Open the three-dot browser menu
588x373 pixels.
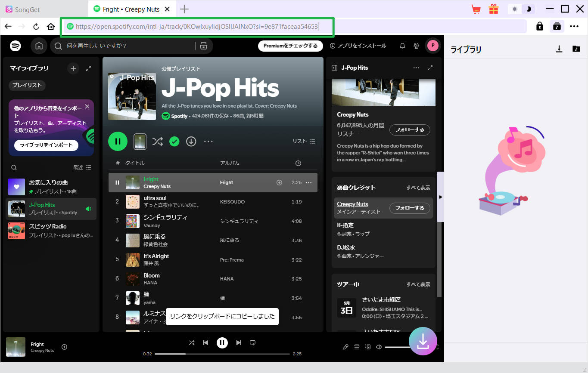click(575, 26)
